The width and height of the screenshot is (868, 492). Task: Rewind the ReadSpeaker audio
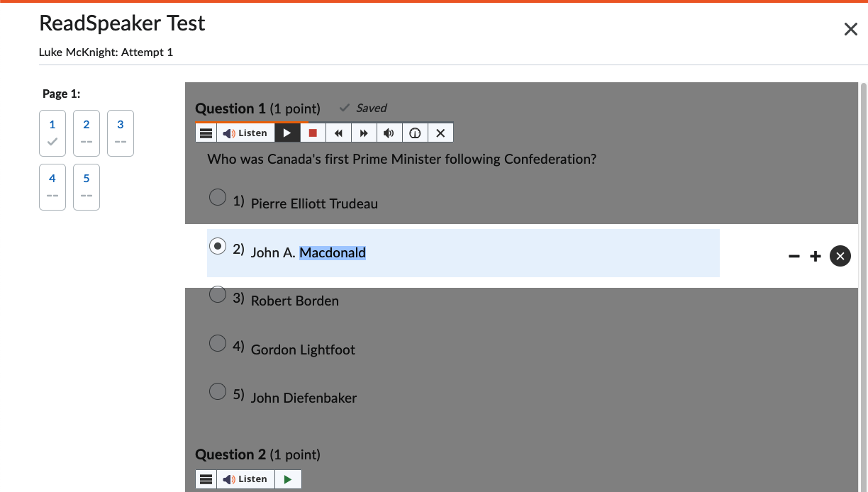pos(339,133)
